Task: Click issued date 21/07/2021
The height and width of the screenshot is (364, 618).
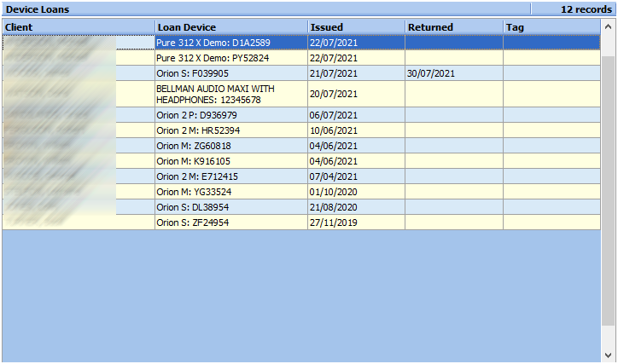Action: [x=334, y=73]
